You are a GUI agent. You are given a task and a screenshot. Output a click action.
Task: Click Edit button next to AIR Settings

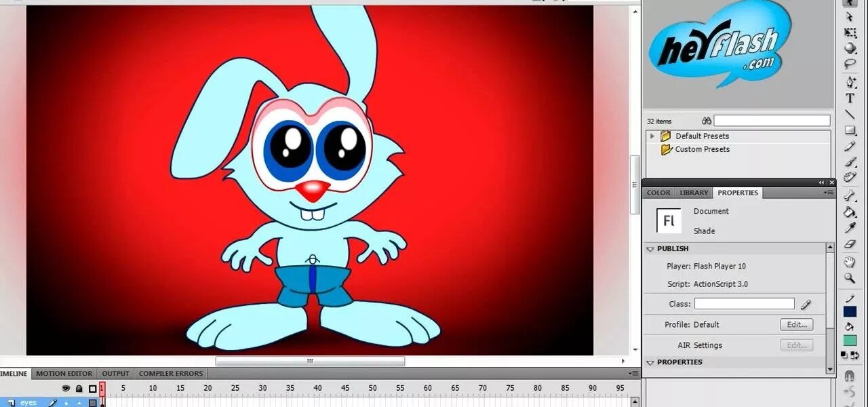coord(796,345)
